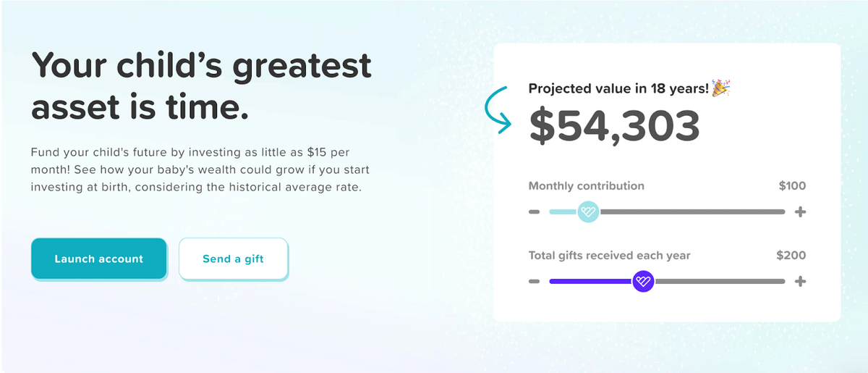Click the Launch account button
The image size is (868, 373).
99,259
